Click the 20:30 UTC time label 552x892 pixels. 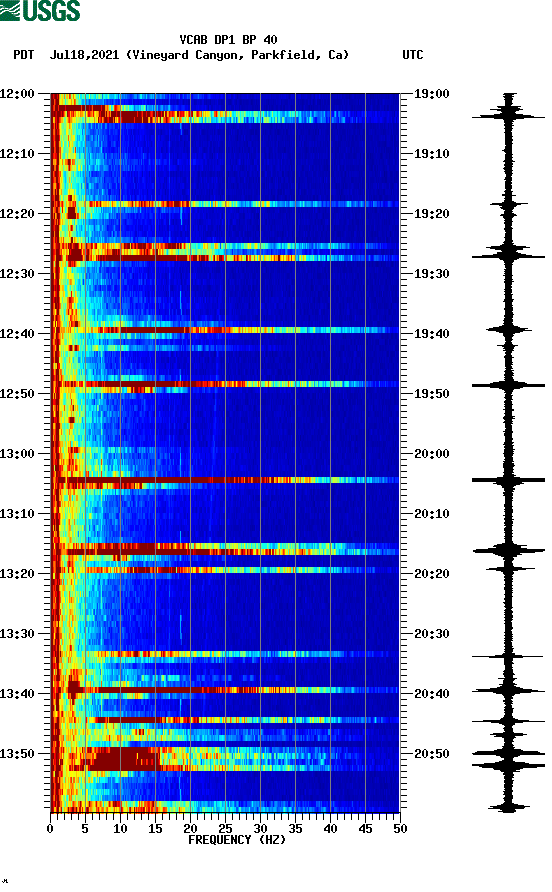pyautogui.click(x=431, y=634)
